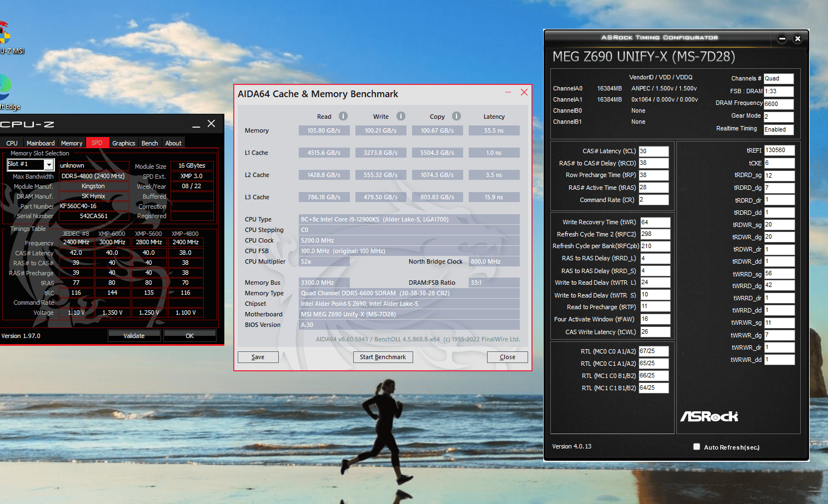The image size is (828, 504).
Task: Click the Memory Latency 55.5 ns result
Action: (494, 130)
